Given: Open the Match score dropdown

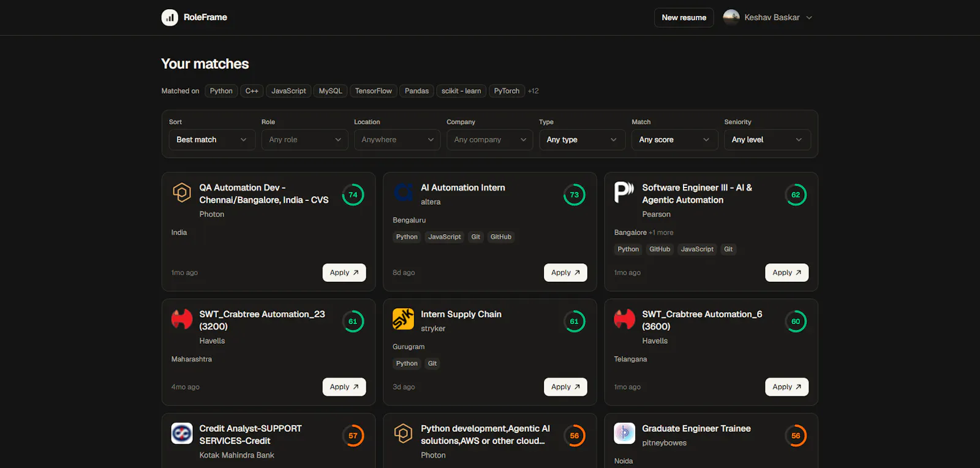Looking at the screenshot, I should pyautogui.click(x=674, y=140).
